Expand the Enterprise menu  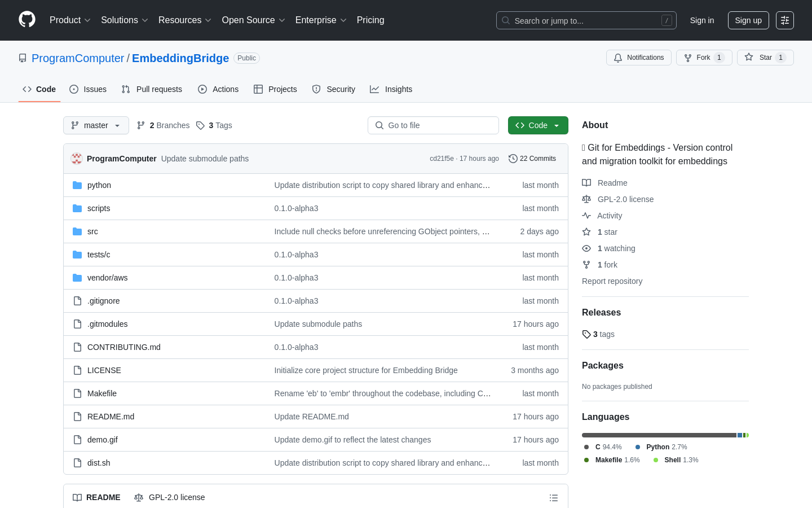click(321, 20)
